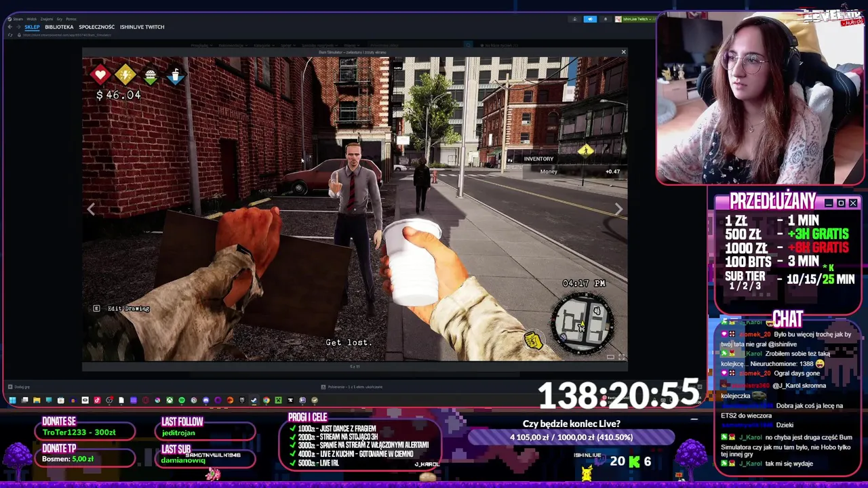Open Minecraft from the taskbar

point(279,400)
